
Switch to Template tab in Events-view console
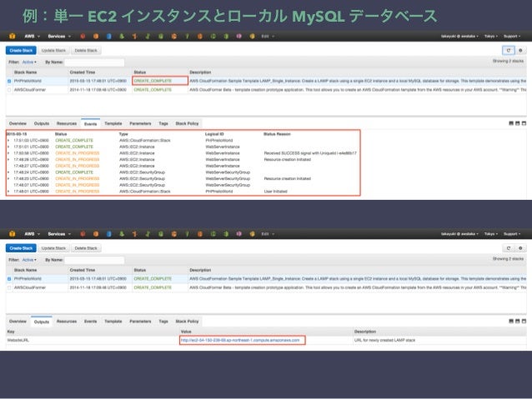[x=113, y=123]
